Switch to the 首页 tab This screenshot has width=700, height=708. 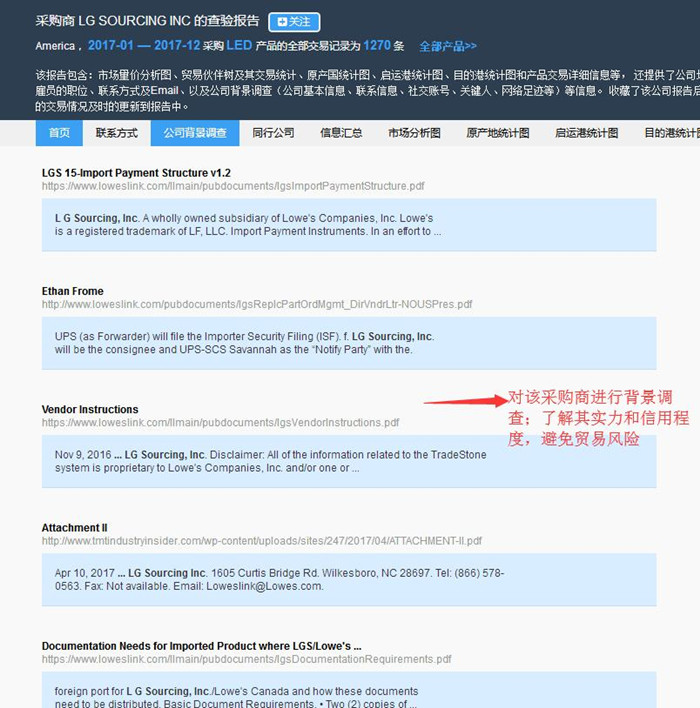(x=59, y=133)
